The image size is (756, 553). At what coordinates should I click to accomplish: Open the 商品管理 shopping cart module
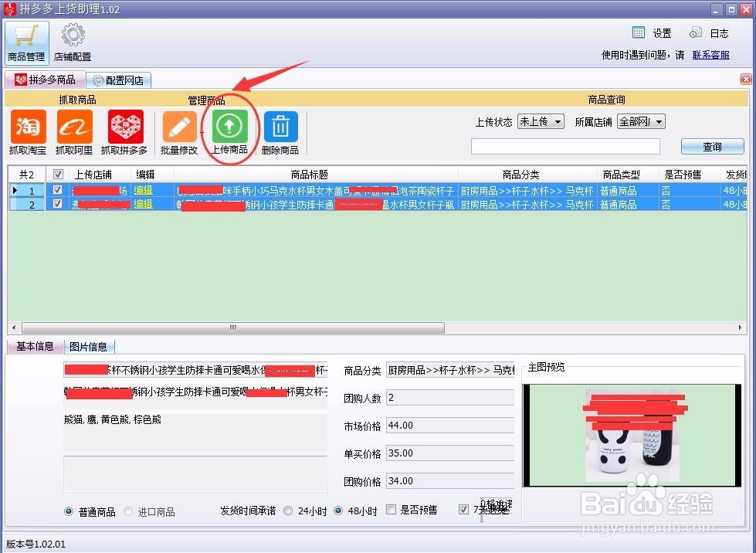[x=26, y=43]
